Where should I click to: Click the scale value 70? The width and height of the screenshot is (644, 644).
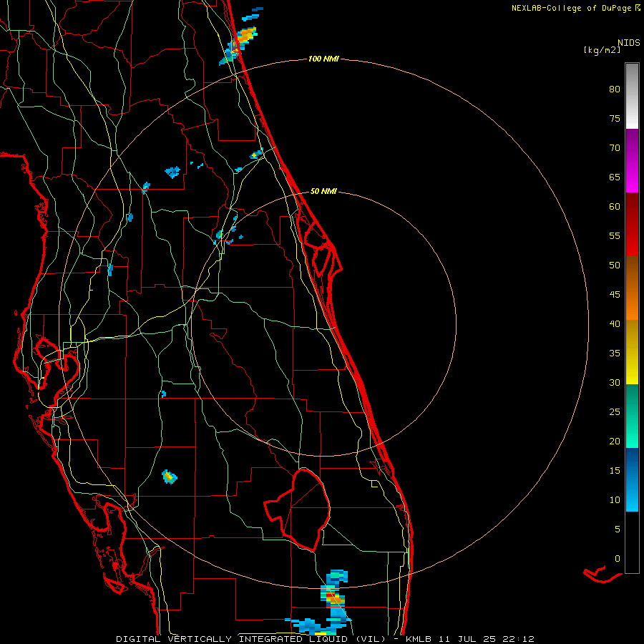click(615, 148)
